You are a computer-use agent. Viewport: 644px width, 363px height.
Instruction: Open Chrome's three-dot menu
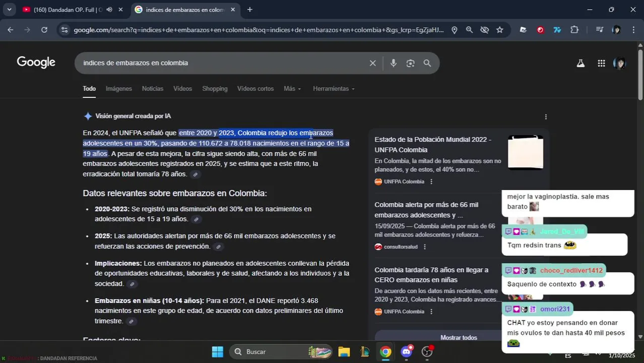633,30
